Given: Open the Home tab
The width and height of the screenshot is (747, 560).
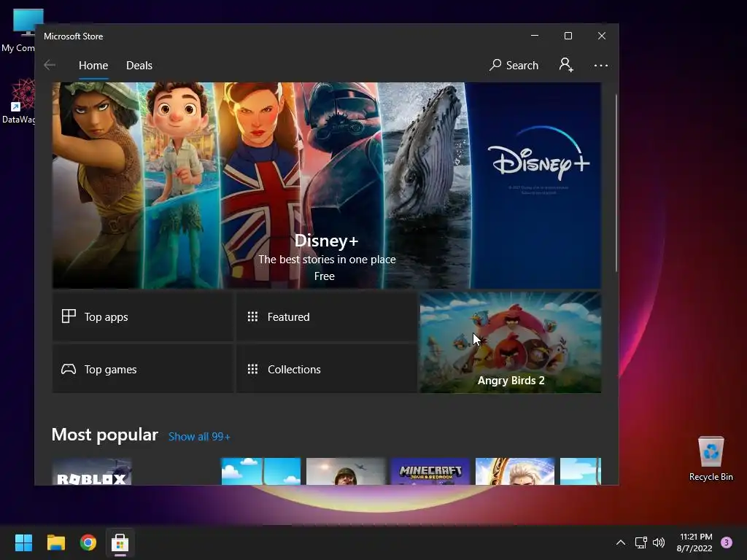Looking at the screenshot, I should (x=93, y=65).
